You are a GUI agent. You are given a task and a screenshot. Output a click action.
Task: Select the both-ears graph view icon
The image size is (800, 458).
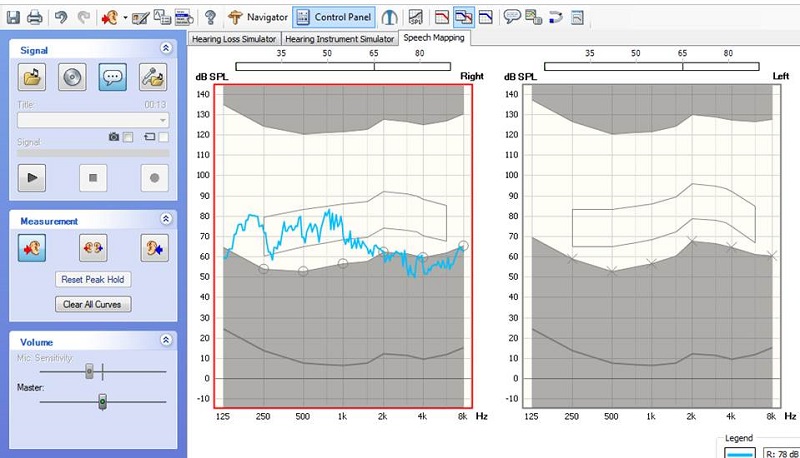[x=464, y=17]
